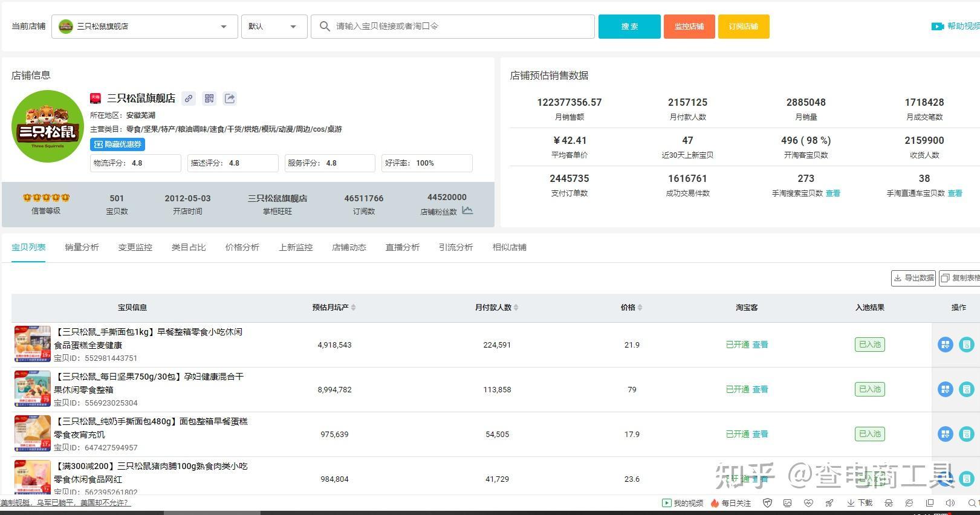This screenshot has height=515, width=980.
Task: Click the 隐藏优惠券 button
Action: tap(117, 144)
